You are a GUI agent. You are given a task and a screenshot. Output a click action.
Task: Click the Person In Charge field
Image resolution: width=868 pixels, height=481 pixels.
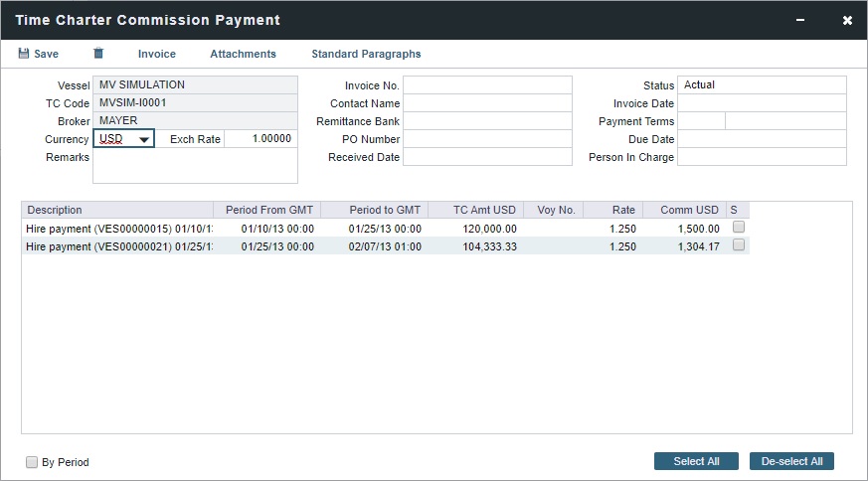click(762, 157)
